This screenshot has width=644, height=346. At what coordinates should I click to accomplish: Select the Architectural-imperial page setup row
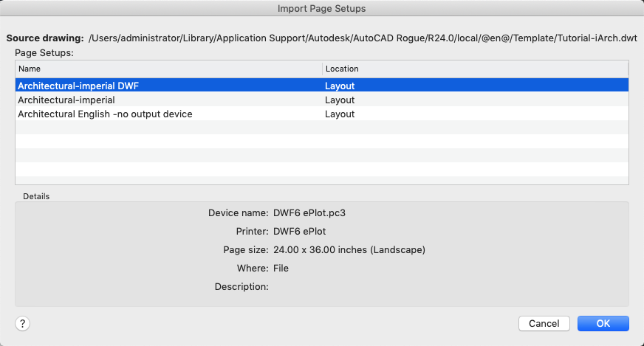coord(66,100)
